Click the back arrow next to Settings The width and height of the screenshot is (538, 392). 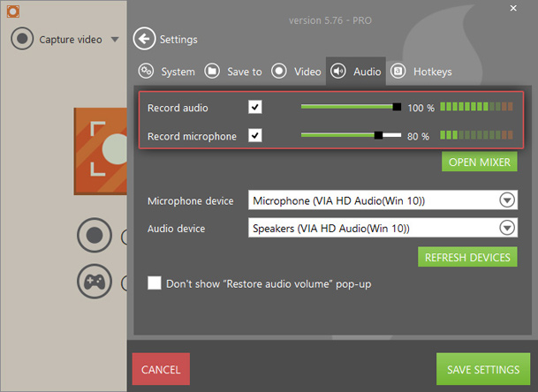click(144, 39)
